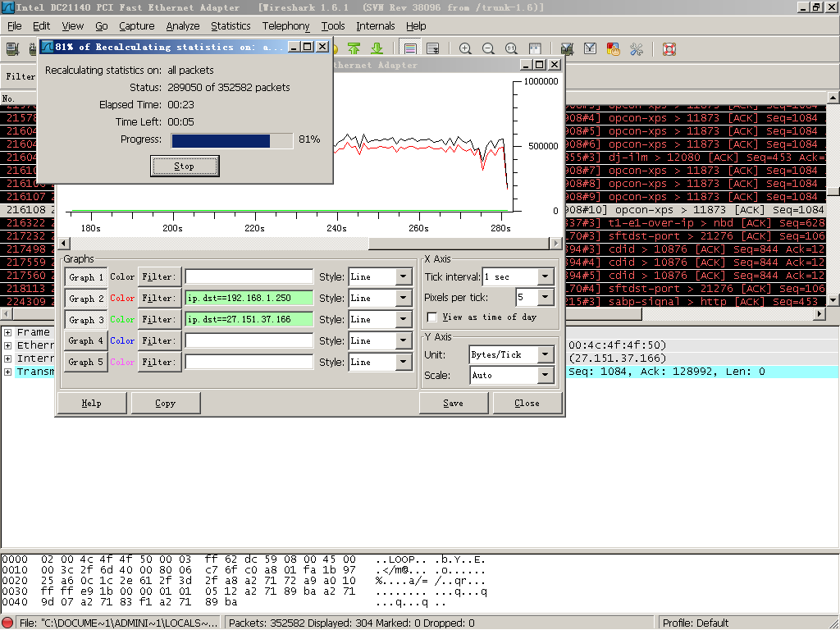This screenshot has width=840, height=630.
Task: Click the ip.dst==27.151.37.166 filter field
Action: pyautogui.click(x=249, y=320)
